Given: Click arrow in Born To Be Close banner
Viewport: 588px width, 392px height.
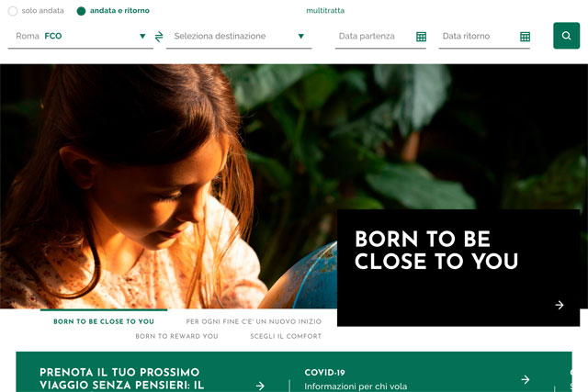Looking at the screenshot, I should (x=560, y=305).
